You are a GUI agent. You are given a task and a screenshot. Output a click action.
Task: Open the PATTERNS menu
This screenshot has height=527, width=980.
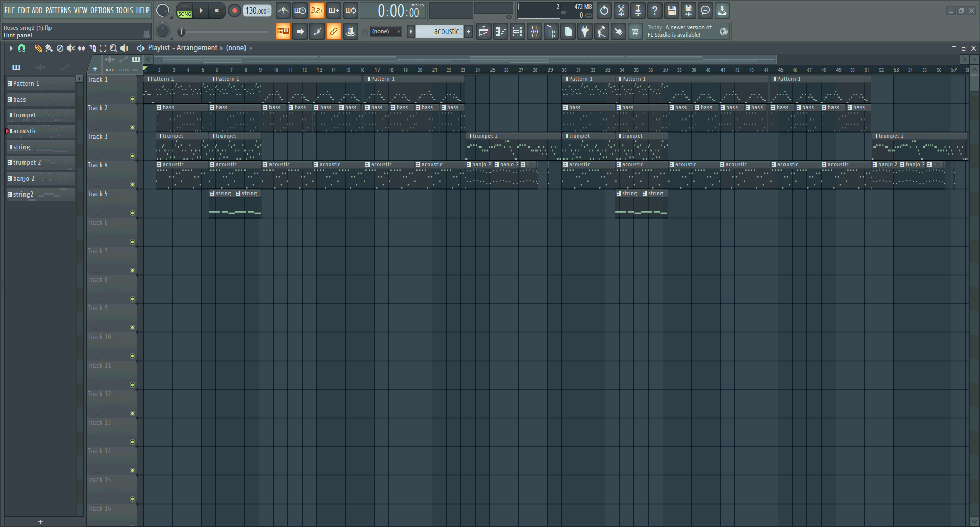click(x=58, y=10)
